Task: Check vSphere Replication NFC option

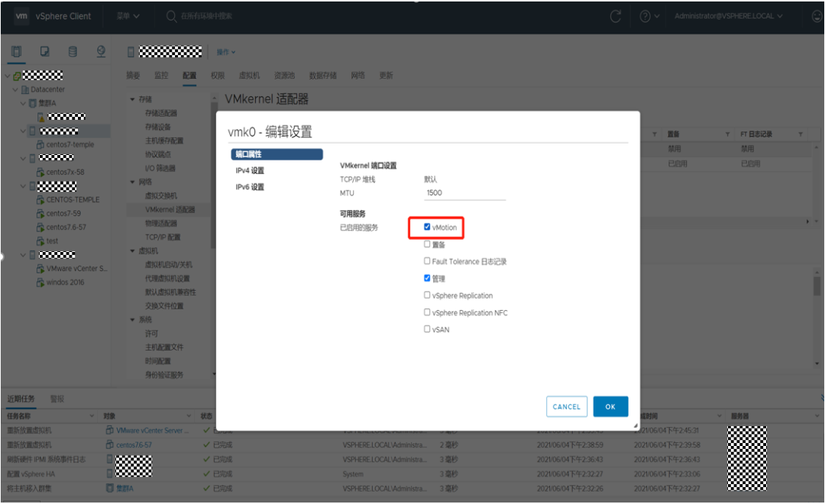Action: (x=427, y=312)
